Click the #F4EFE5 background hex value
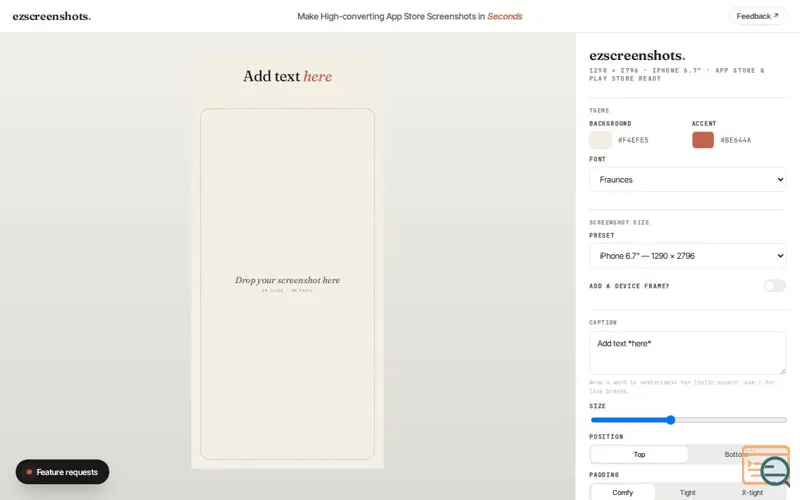 [633, 140]
